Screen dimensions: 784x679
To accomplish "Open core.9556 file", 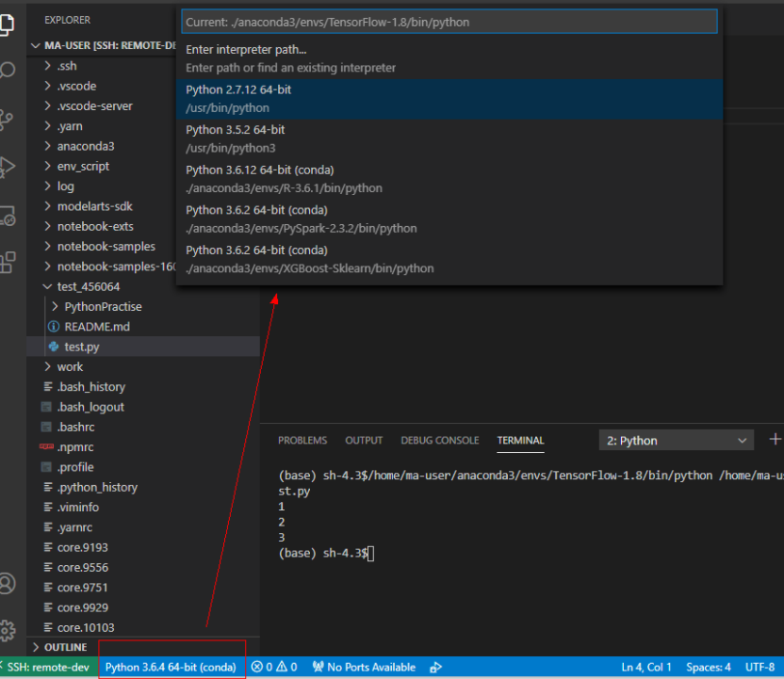I will [x=83, y=567].
